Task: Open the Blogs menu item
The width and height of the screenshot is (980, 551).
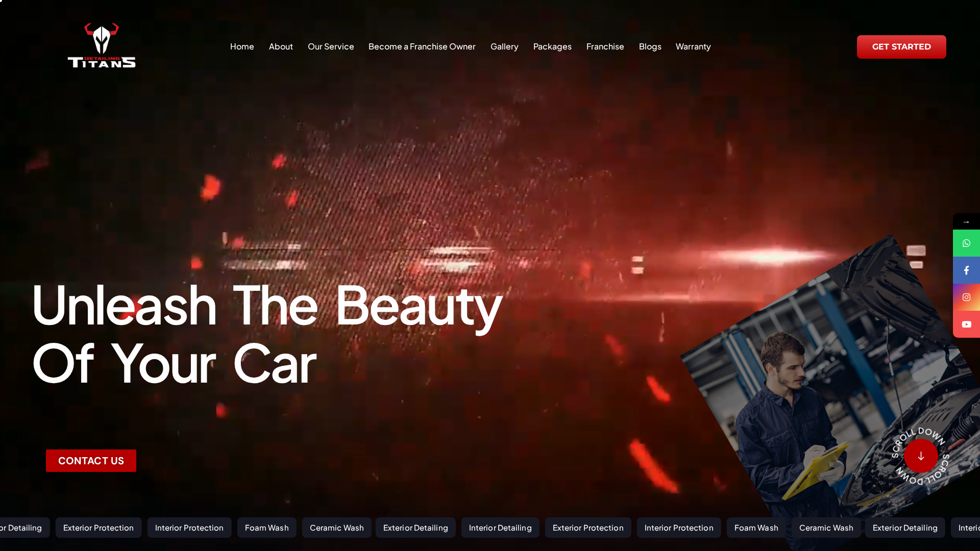Action: click(x=650, y=46)
